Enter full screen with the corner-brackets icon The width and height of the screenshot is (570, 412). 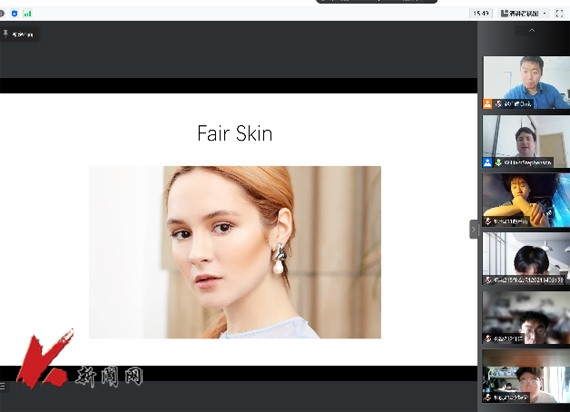559,13
